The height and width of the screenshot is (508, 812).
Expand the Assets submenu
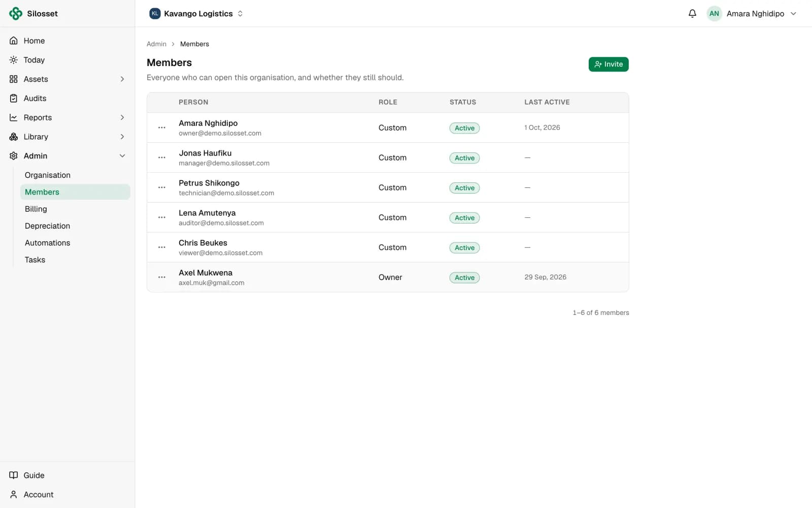tap(122, 79)
